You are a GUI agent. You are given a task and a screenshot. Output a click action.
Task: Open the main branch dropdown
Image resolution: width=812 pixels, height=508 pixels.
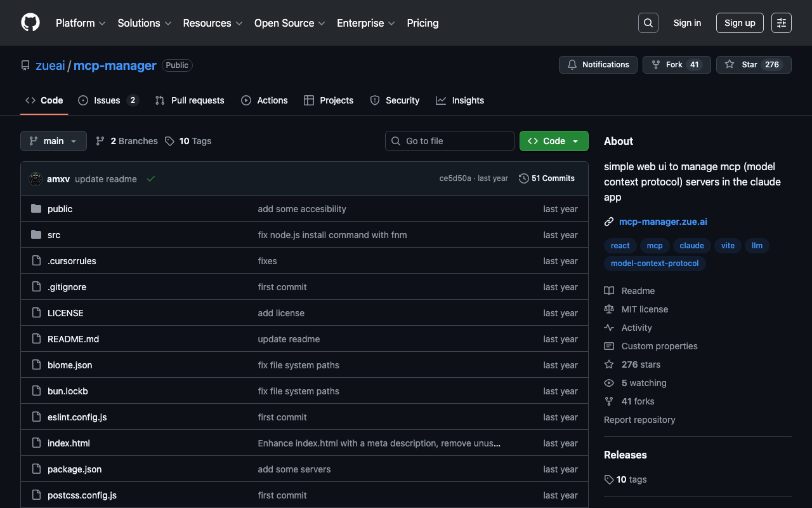click(53, 141)
